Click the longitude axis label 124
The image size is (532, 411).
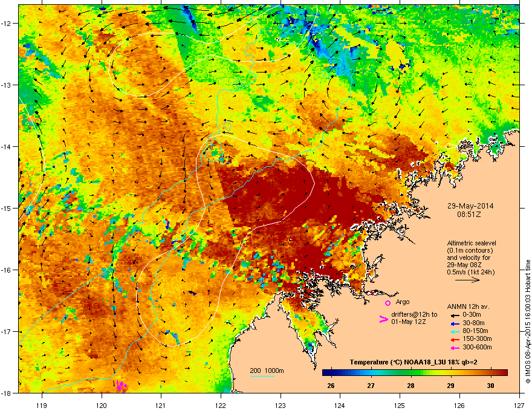click(340, 405)
